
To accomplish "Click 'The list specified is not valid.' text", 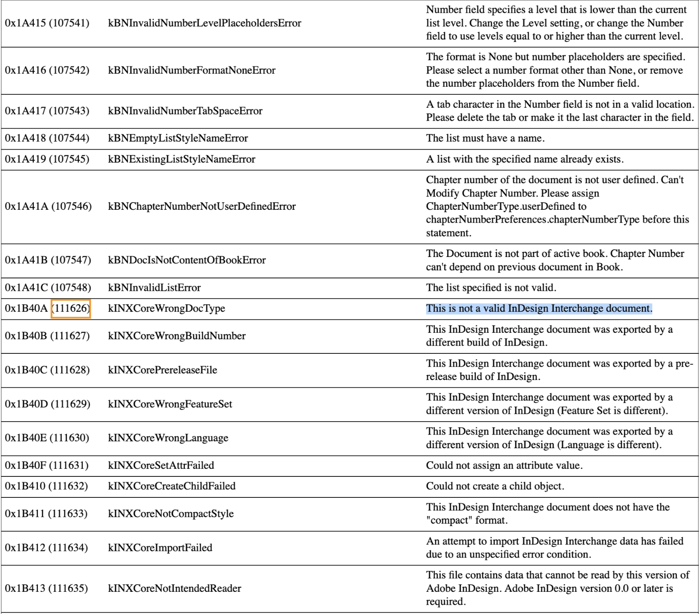I will [x=491, y=288].
